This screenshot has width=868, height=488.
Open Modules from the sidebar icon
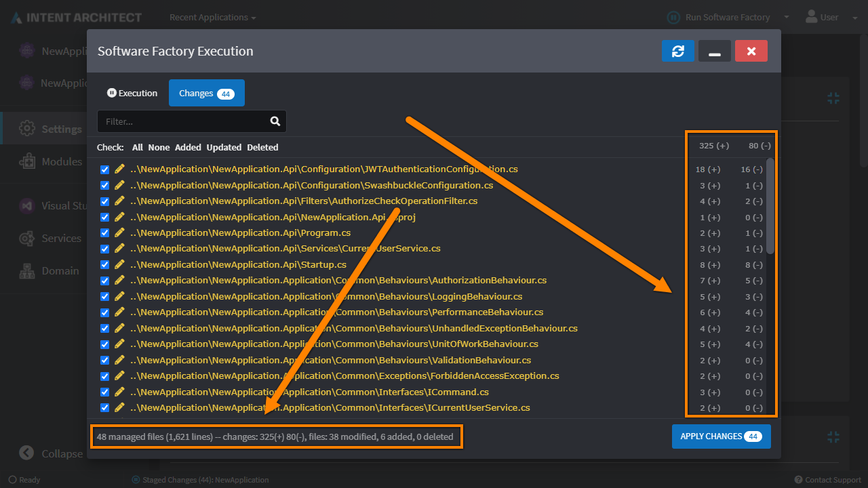(27, 162)
